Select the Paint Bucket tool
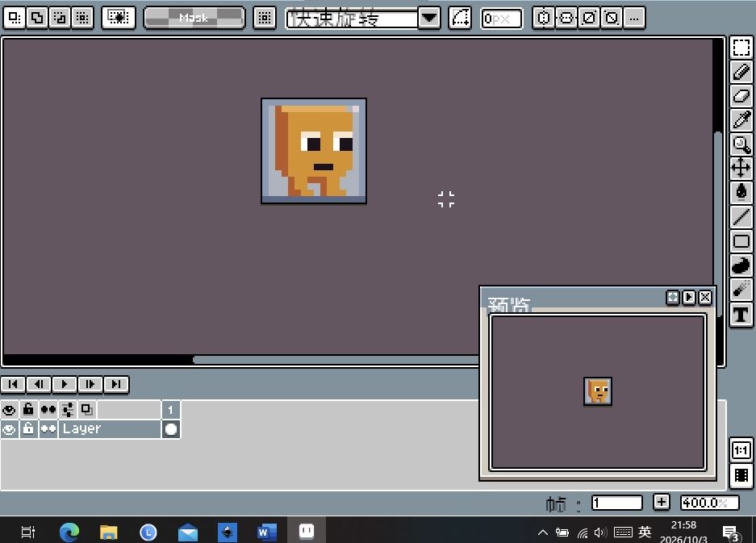756x543 pixels. [x=741, y=192]
